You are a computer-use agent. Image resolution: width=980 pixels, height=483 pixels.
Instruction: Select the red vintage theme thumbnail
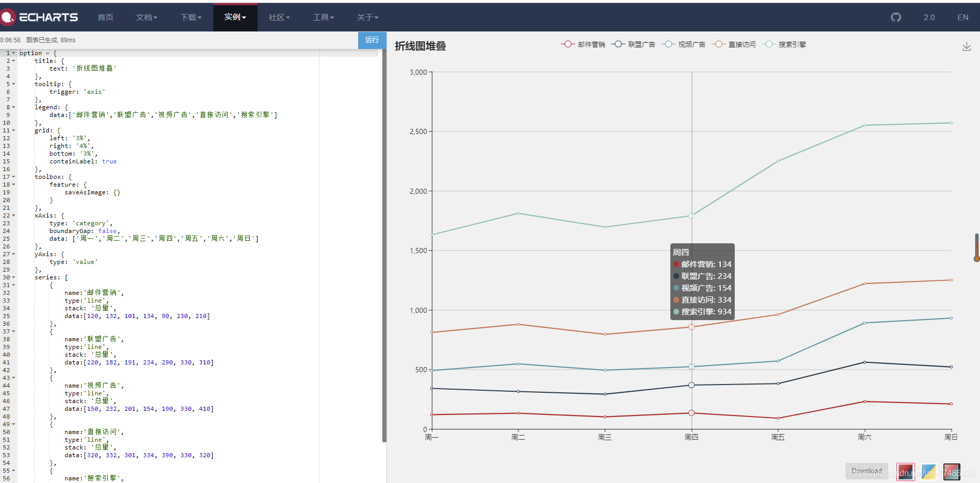pos(905,472)
